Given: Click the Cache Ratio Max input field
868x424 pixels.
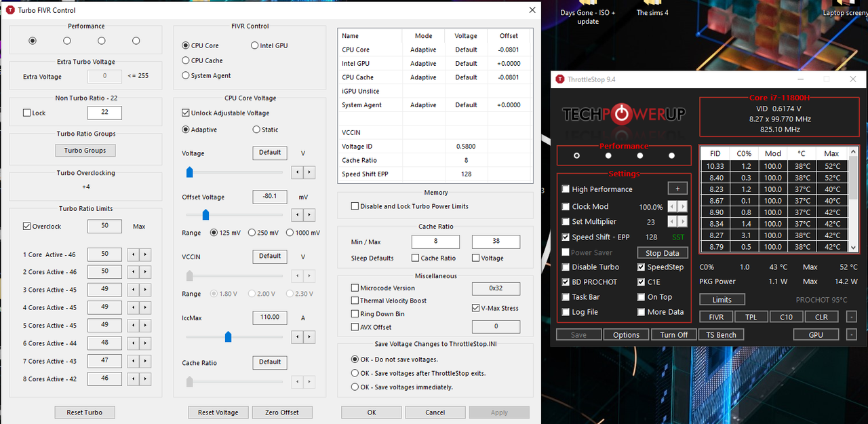Looking at the screenshot, I should click(x=496, y=242).
